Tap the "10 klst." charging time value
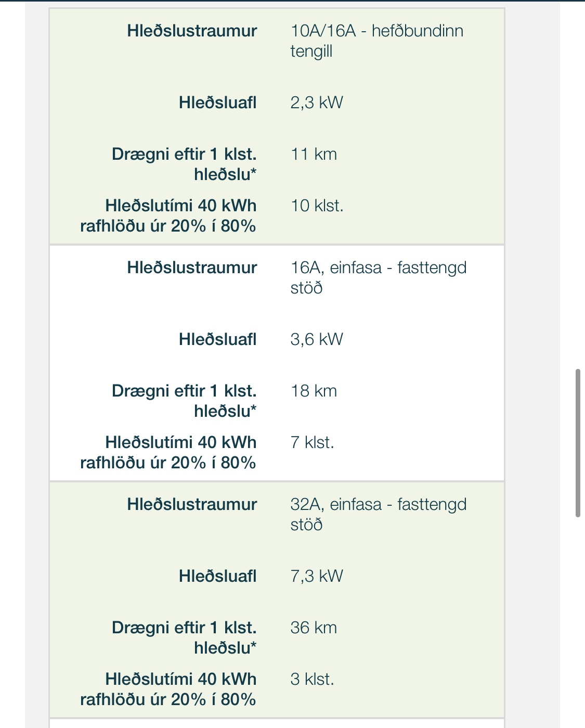The height and width of the screenshot is (728, 585). coord(317,206)
